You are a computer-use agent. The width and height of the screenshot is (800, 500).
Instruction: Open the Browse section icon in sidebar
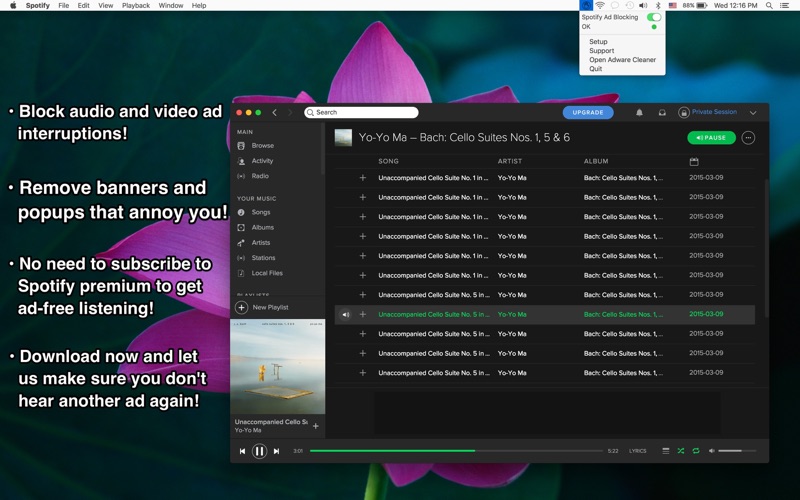pos(241,146)
